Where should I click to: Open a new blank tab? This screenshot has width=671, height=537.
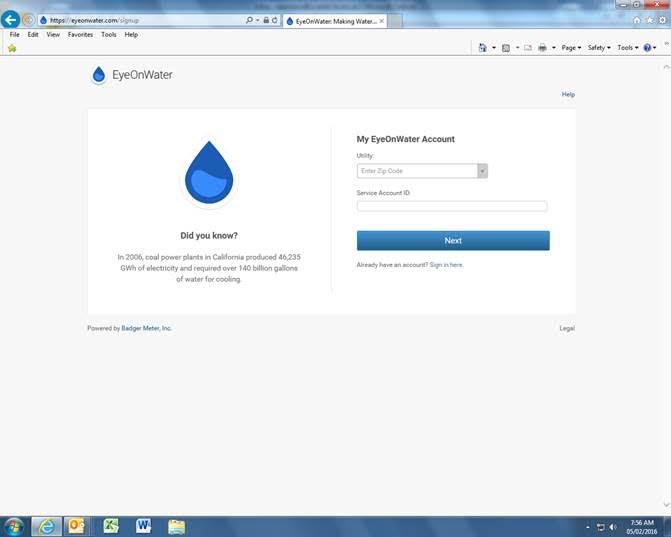(395, 21)
